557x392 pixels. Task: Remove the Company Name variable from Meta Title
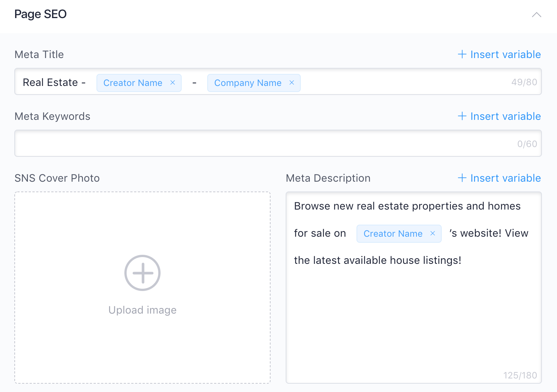point(292,83)
